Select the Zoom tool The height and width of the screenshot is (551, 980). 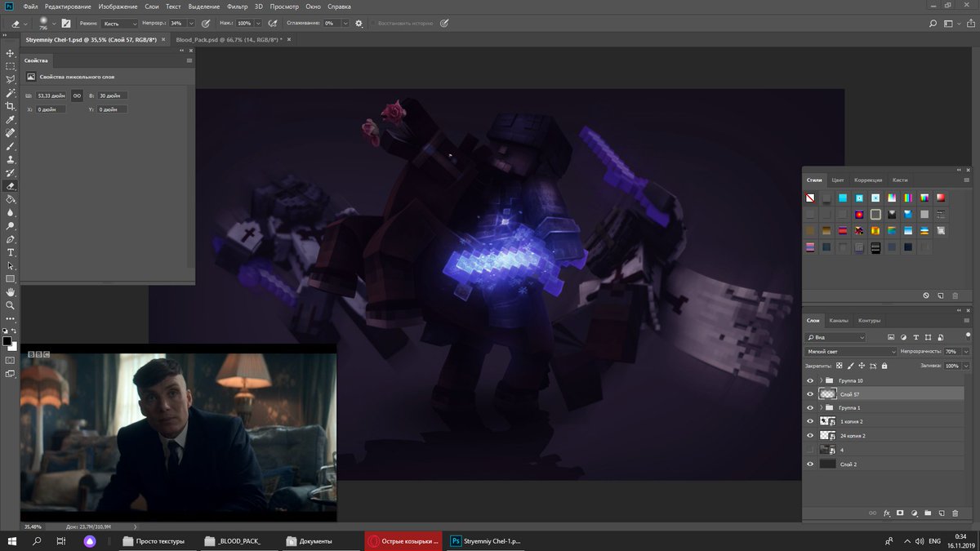[x=11, y=305]
